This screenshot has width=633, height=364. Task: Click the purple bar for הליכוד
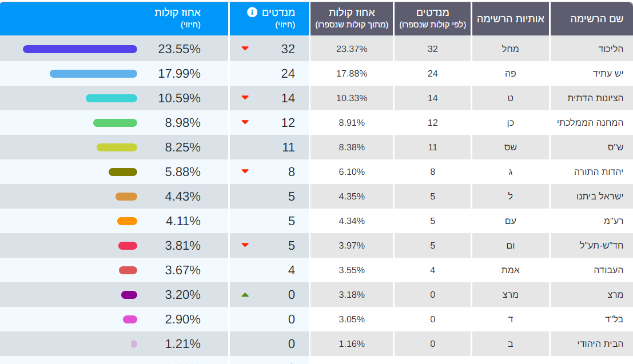80,49
